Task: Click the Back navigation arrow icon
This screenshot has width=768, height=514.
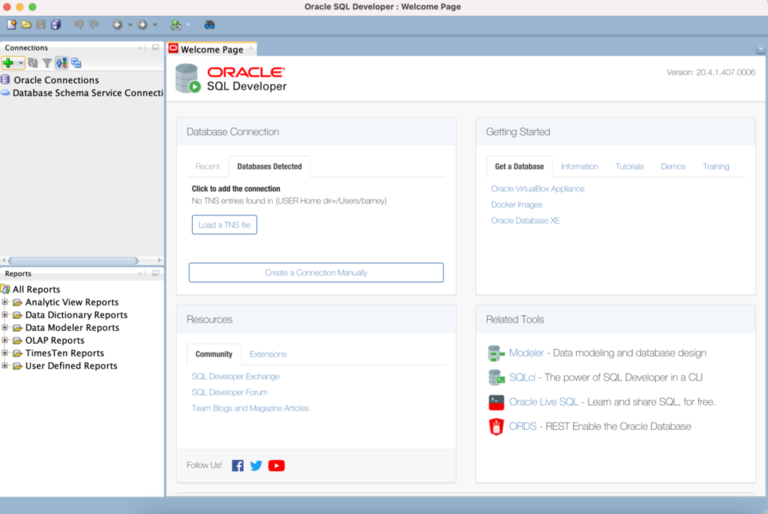Action: [x=117, y=24]
